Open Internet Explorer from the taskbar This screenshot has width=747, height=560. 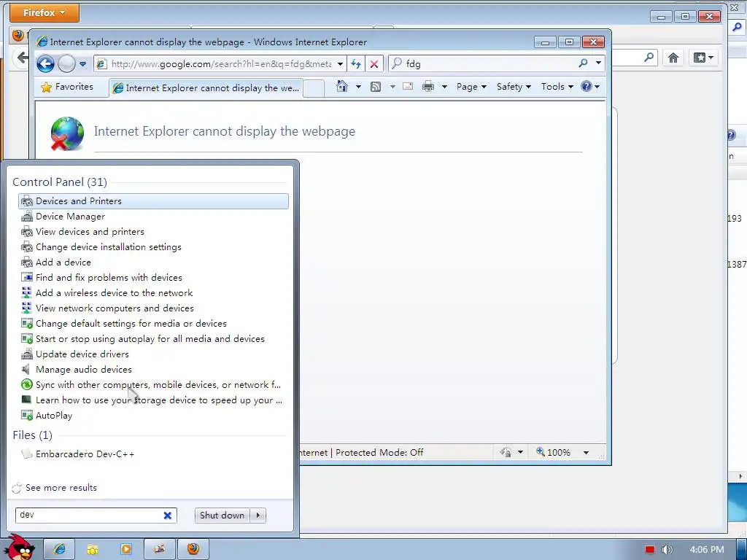[60, 549]
